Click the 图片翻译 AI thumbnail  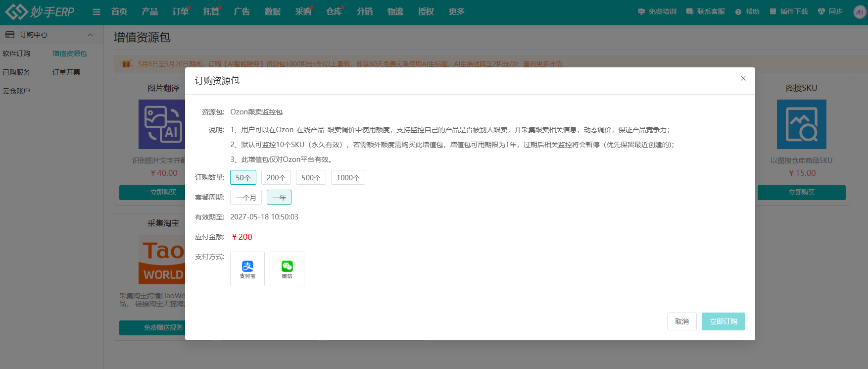coord(162,124)
